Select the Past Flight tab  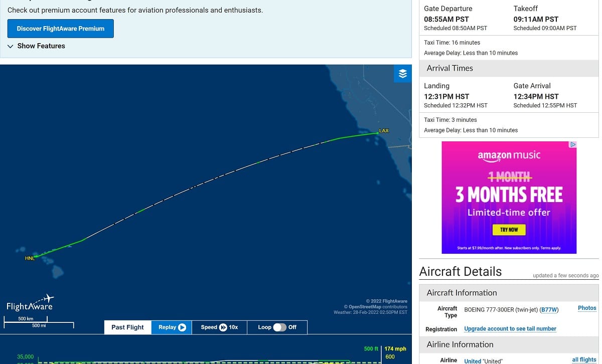pos(127,327)
